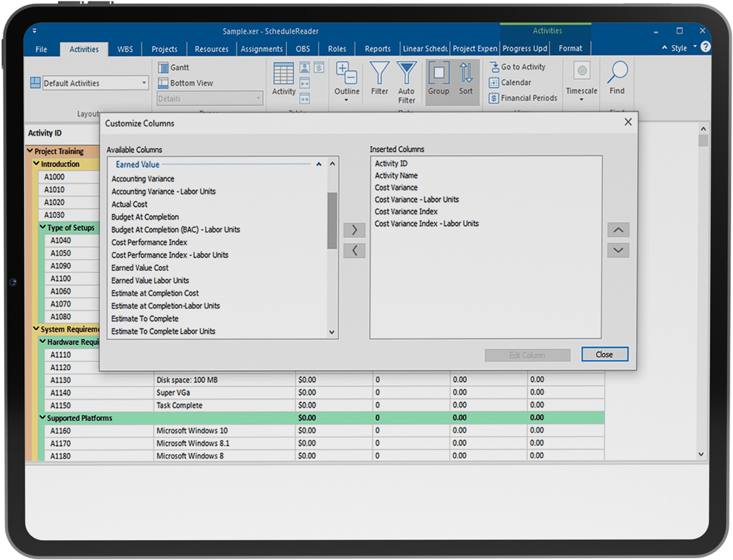Collapse the Earned Value group
The width and height of the screenshot is (733, 560).
319,164
